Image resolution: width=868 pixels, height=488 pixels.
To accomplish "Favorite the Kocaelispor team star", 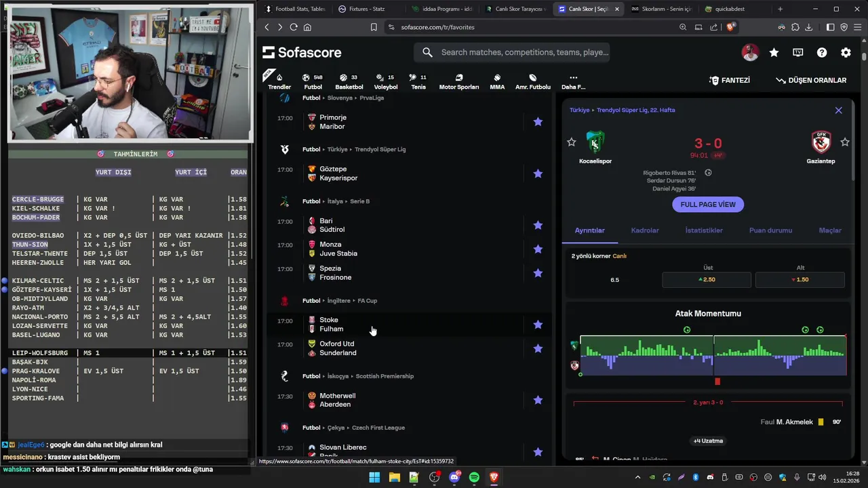I will [x=572, y=142].
